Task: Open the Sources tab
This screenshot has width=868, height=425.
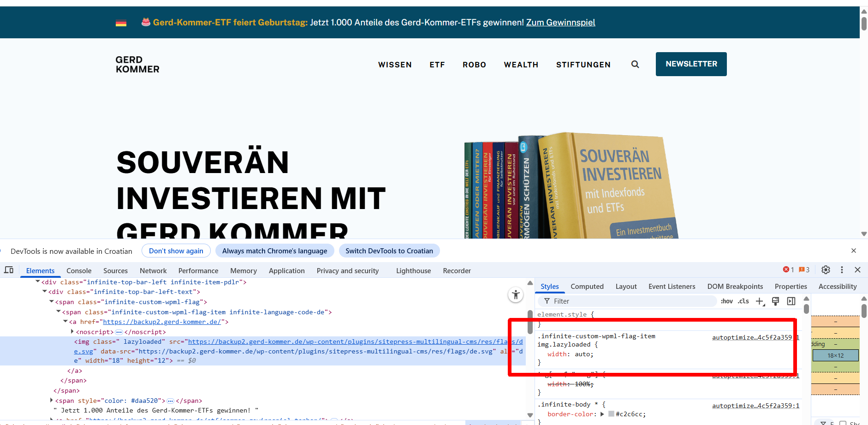Action: click(x=115, y=271)
